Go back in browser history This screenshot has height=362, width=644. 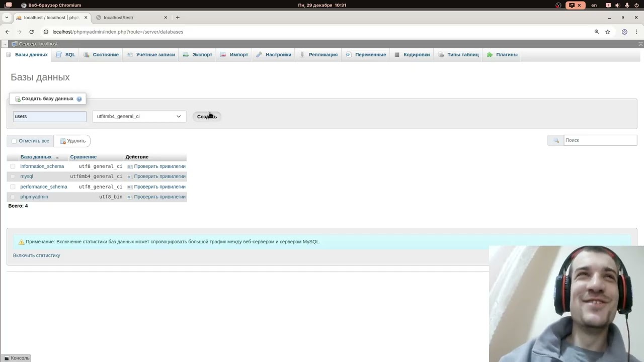click(x=7, y=32)
